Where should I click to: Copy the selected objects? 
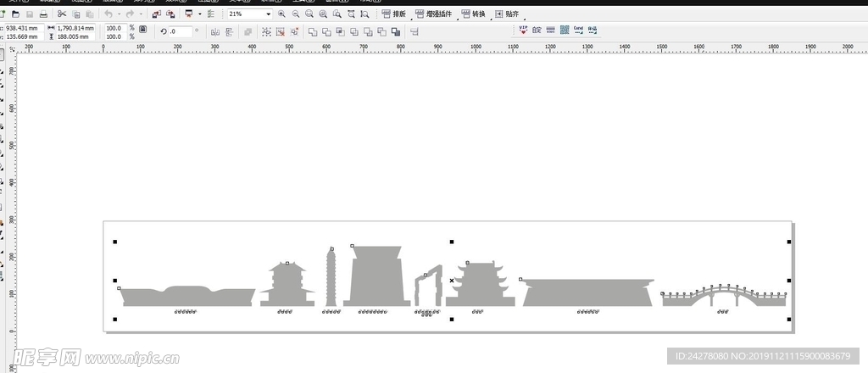(75, 14)
